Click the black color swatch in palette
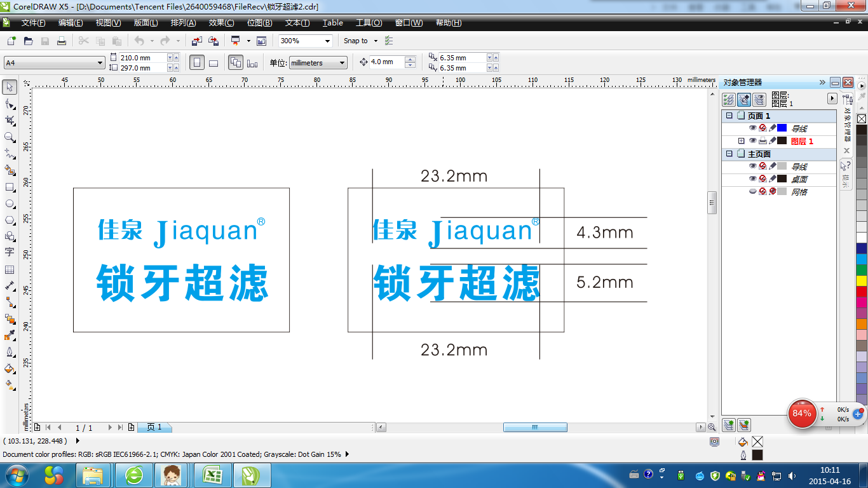Viewport: 868px width, 488px height. pos(862,129)
